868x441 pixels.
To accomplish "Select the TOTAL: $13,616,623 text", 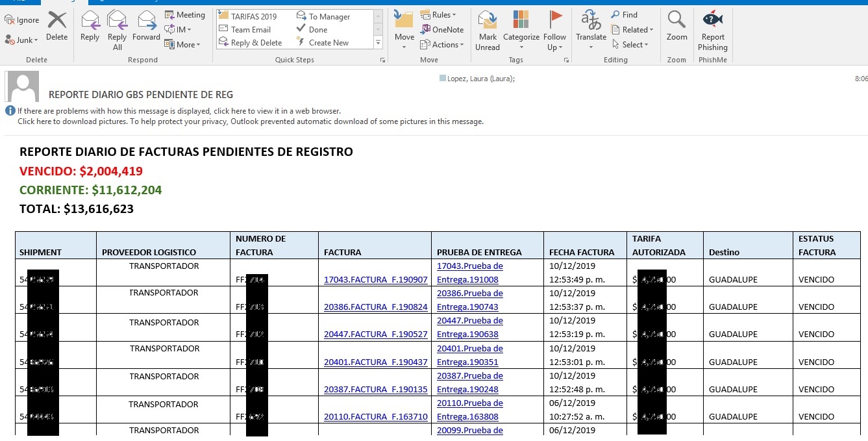I will click(77, 209).
